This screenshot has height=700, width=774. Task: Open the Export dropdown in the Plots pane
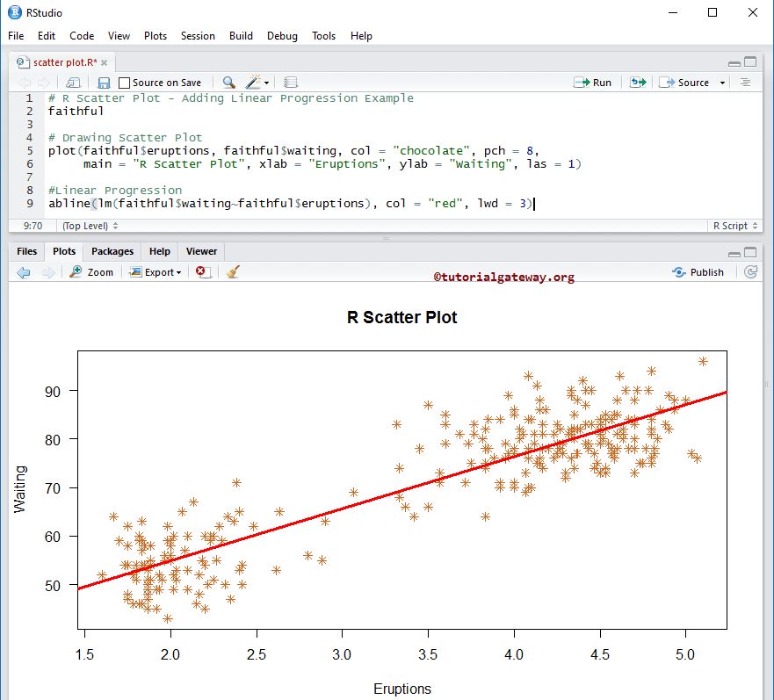155,271
